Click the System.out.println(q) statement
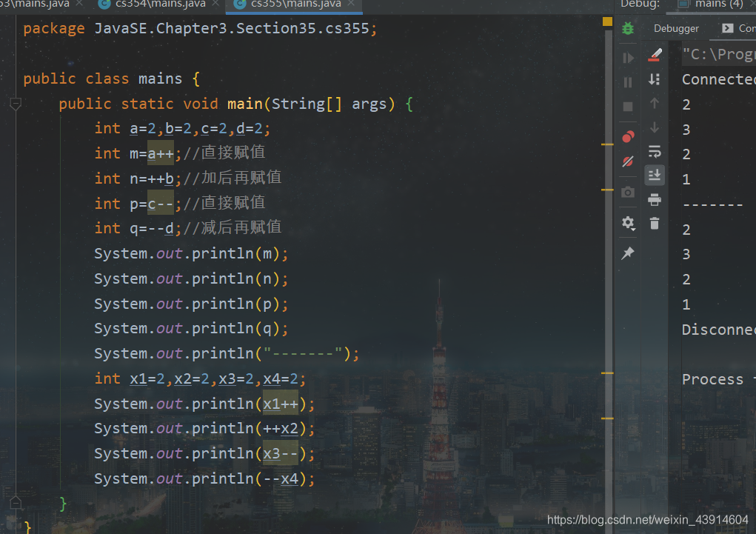756x534 pixels. (191, 329)
